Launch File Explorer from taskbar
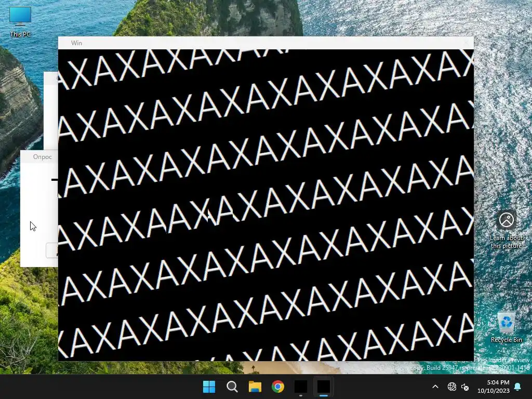The width and height of the screenshot is (532, 399). pos(255,387)
